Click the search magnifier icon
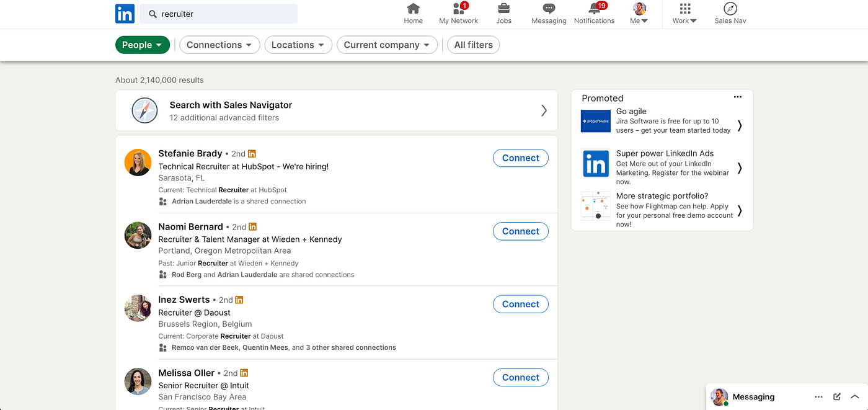The width and height of the screenshot is (868, 410). point(153,14)
